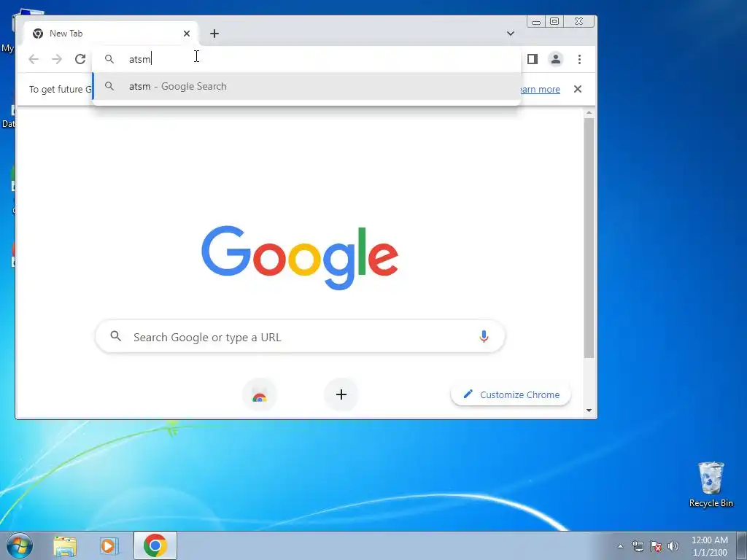Open the Chrome Web Store shortcut tile
Image resolution: width=747 pixels, height=560 pixels.
(259, 394)
